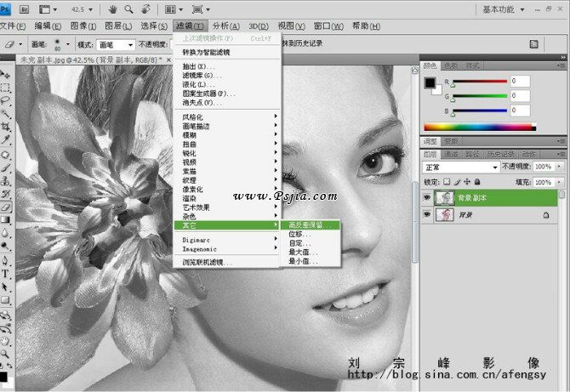This screenshot has width=570, height=392.
Task: Select the Dodge tool
Action: click(5, 246)
